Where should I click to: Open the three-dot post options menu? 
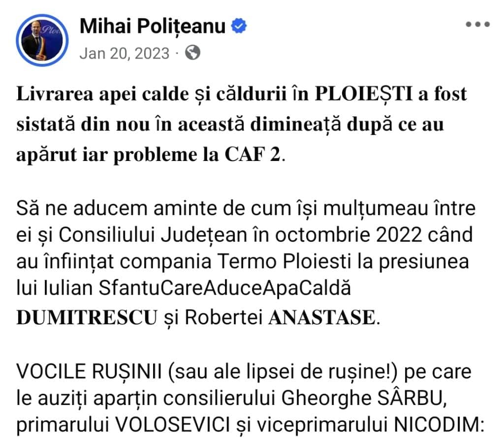tap(477, 25)
